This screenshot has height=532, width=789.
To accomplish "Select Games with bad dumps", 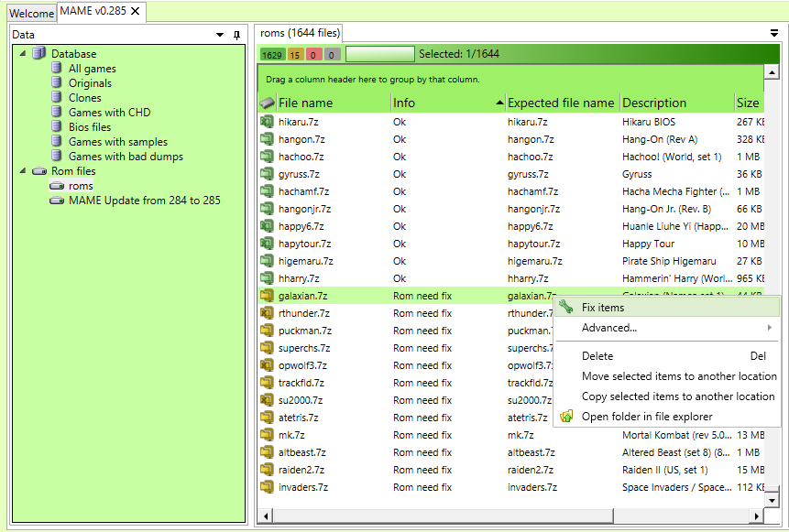I will point(126,157).
